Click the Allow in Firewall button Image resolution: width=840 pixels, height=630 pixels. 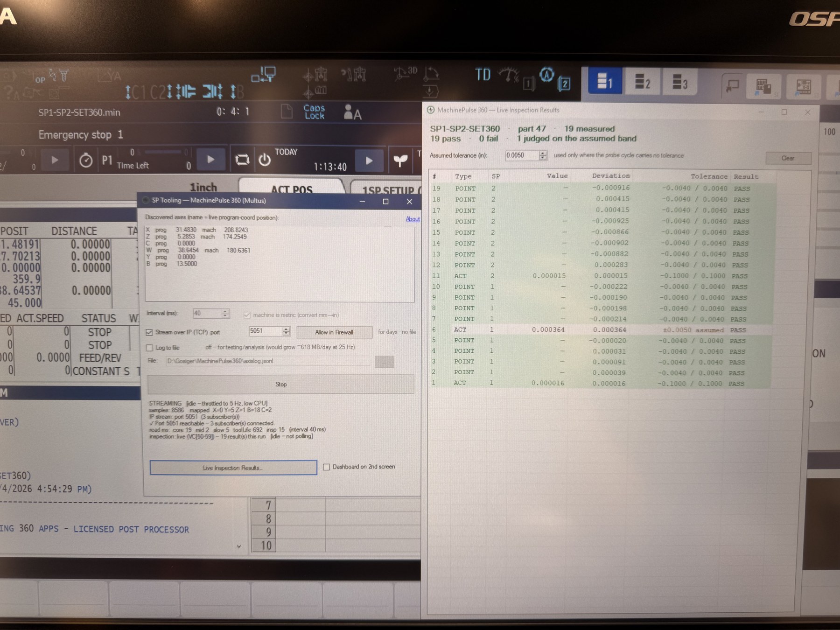(x=334, y=332)
